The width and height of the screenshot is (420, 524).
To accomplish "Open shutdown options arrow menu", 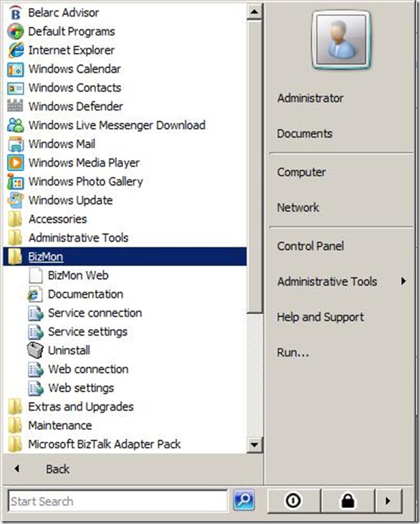I will click(x=388, y=500).
